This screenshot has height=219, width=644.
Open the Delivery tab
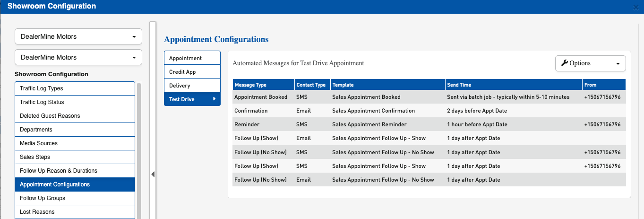click(192, 86)
